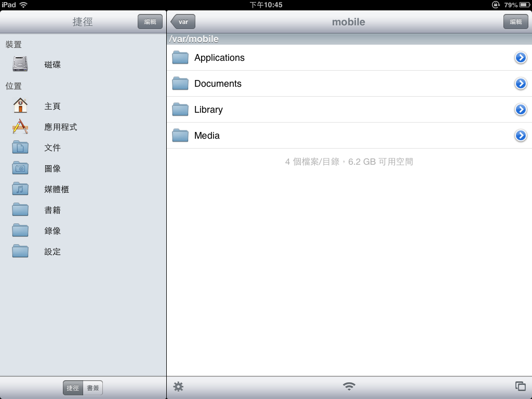
Task: Switch to the 書簽 bookmarks tab
Action: point(93,388)
